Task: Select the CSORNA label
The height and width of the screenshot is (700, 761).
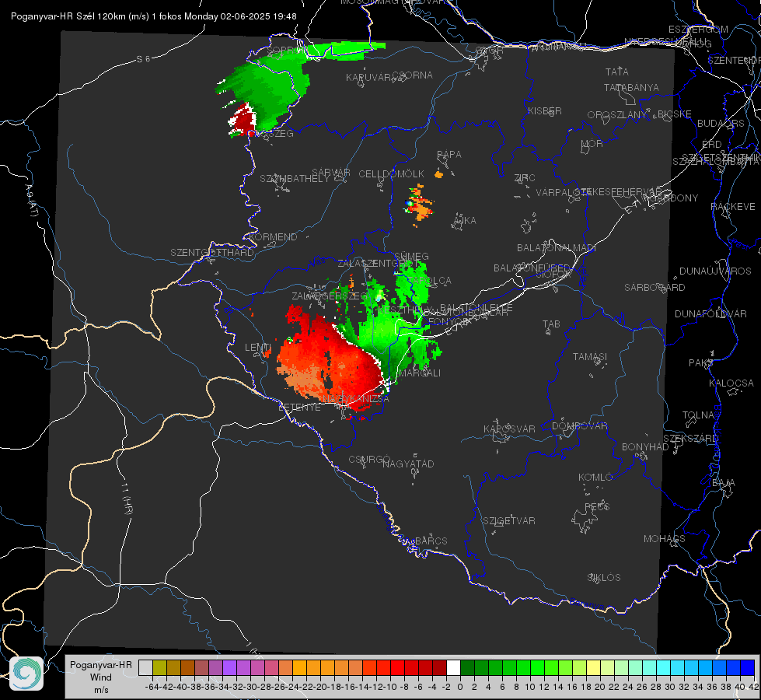Action: [413, 75]
